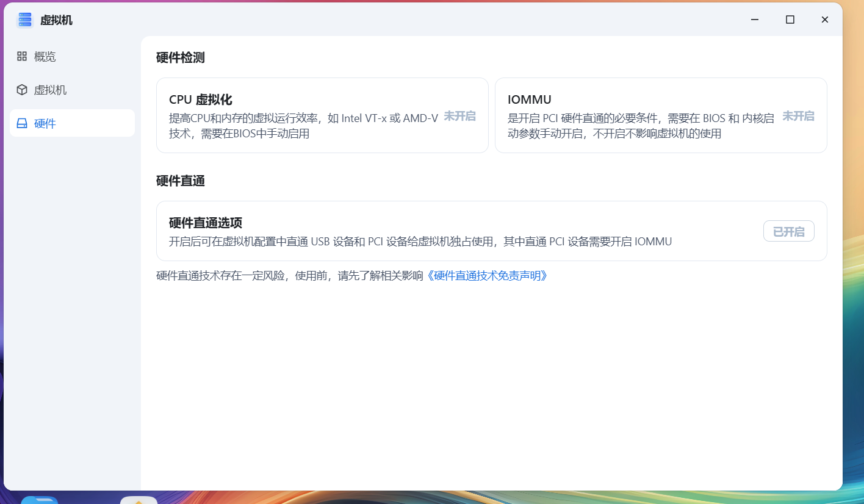Click the IOMMU card title
This screenshot has width=864, height=504.
(529, 100)
